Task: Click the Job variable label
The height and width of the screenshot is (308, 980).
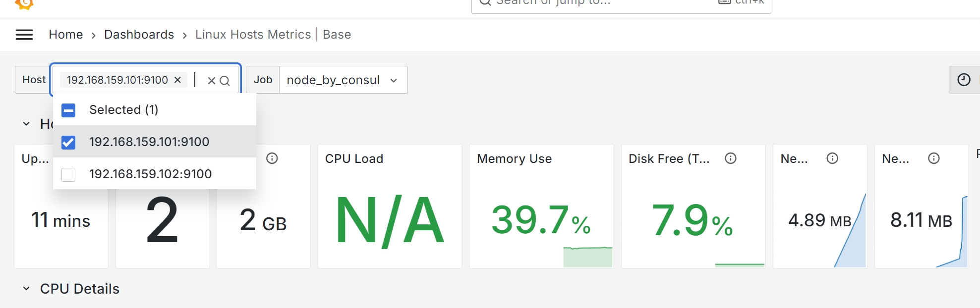Action: [x=263, y=80]
